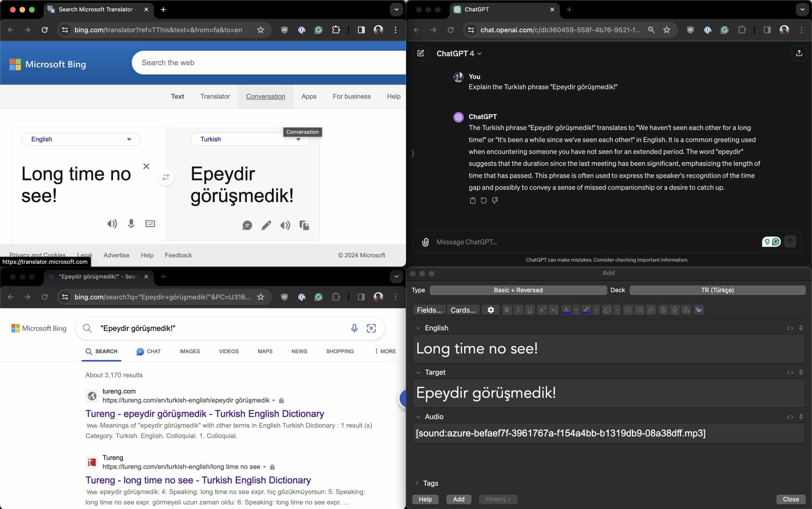This screenshot has height=509, width=812.
Task: Attach a file using the paperclip icon
Action: (663, 310)
